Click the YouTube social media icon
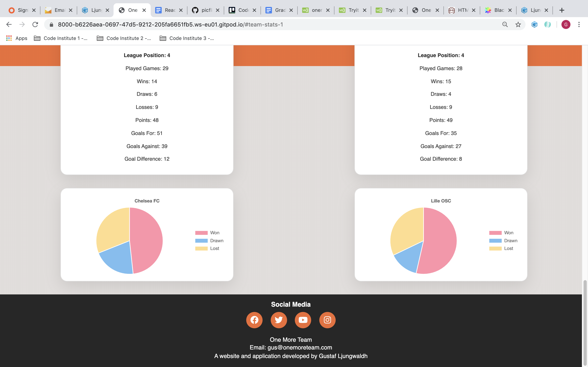 [x=303, y=320]
